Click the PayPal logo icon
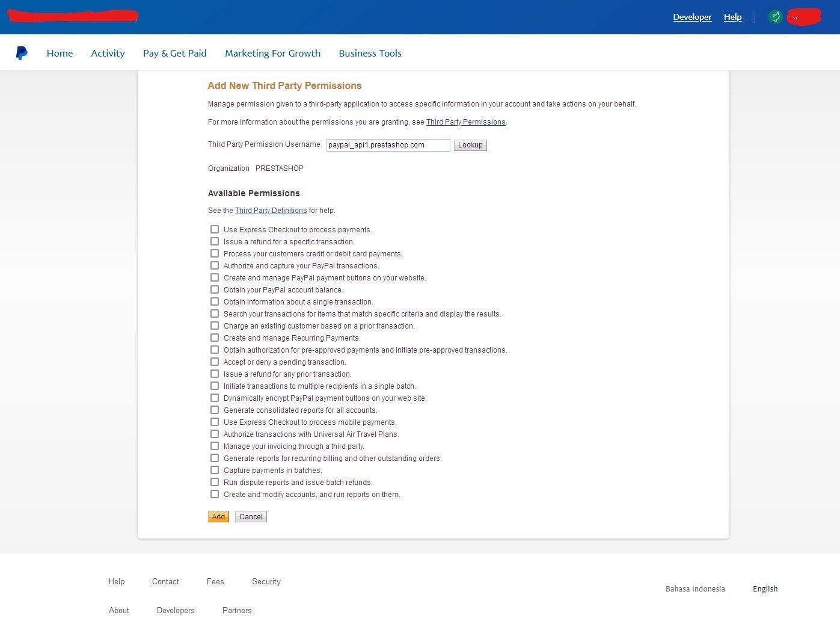The image size is (840, 630). point(22,53)
